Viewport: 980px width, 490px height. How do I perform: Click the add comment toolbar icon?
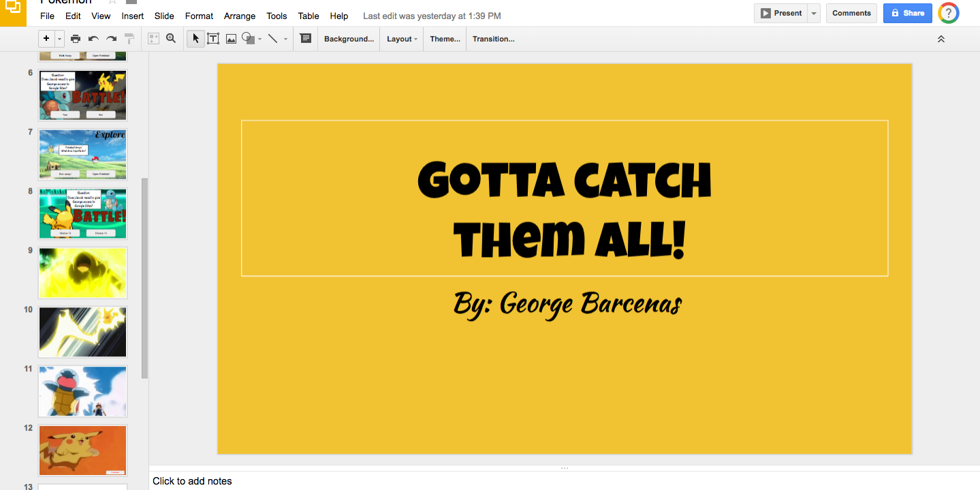click(x=306, y=39)
